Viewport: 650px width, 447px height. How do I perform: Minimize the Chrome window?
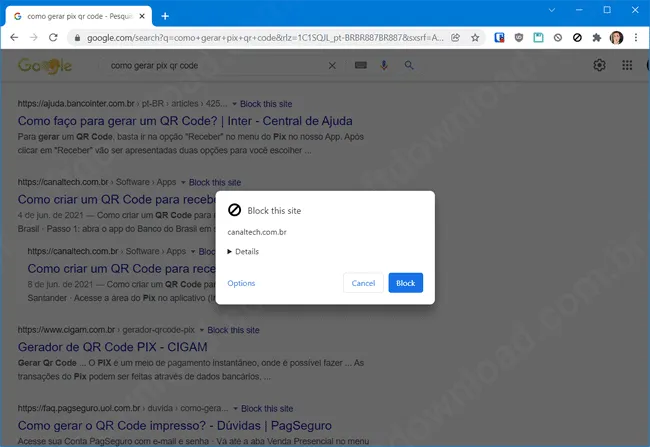579,10
